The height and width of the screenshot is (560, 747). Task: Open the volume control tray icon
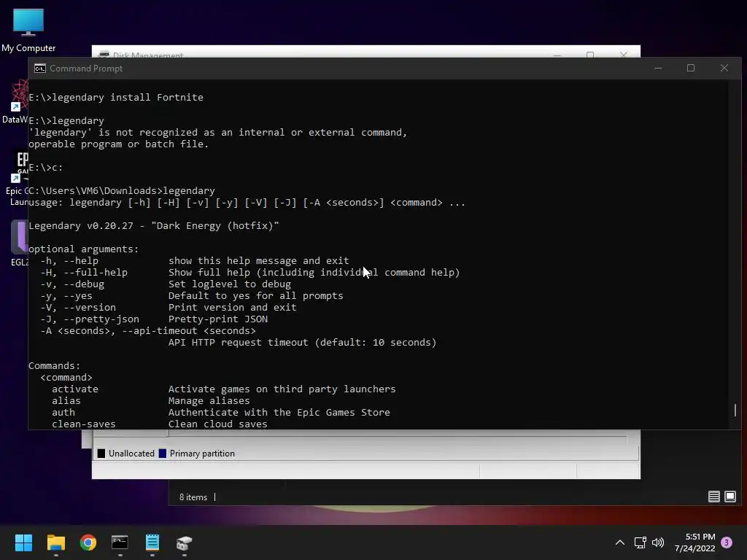(x=658, y=542)
